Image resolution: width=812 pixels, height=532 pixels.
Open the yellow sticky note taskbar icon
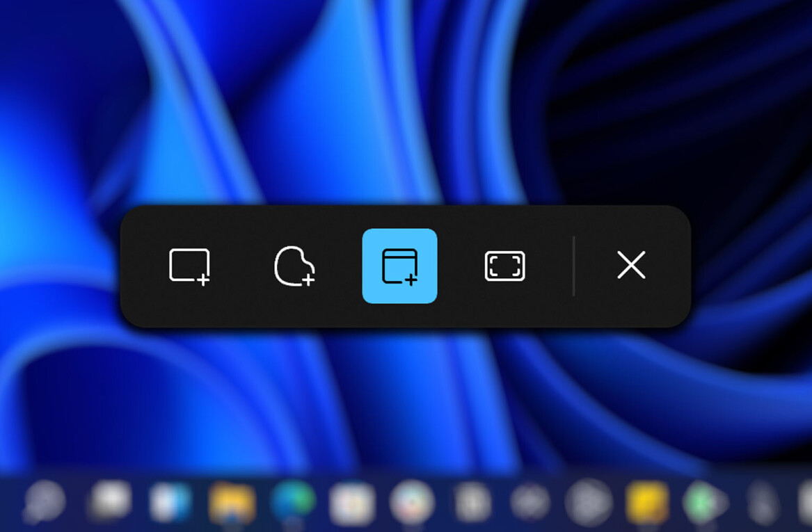(646, 502)
